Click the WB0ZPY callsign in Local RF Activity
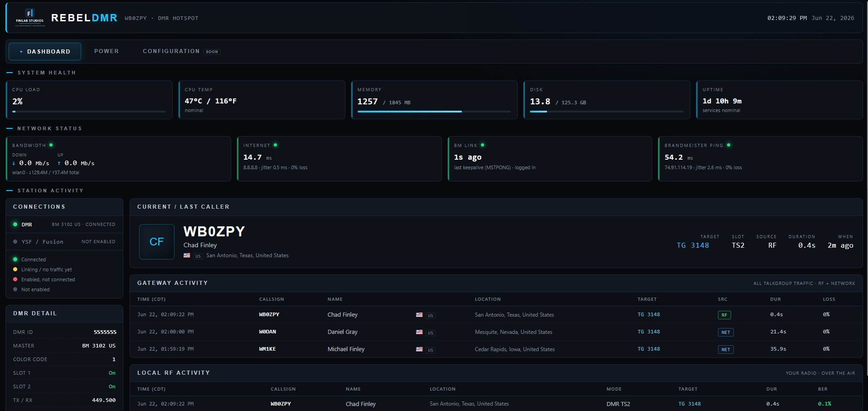 tap(281, 404)
